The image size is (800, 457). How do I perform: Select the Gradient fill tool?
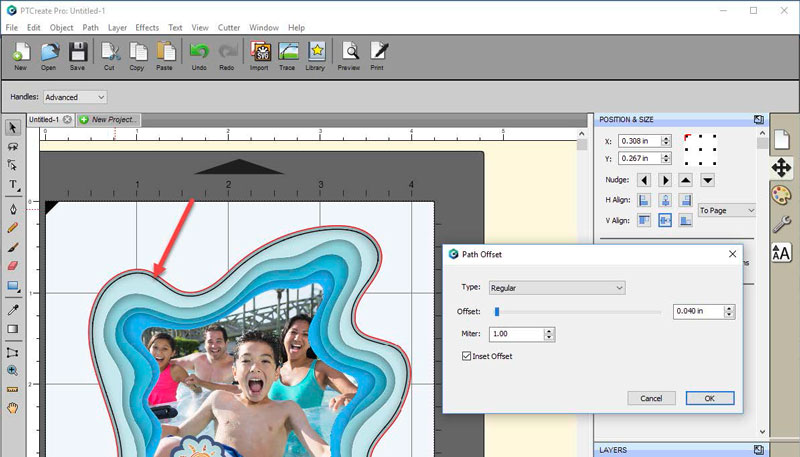tap(13, 329)
